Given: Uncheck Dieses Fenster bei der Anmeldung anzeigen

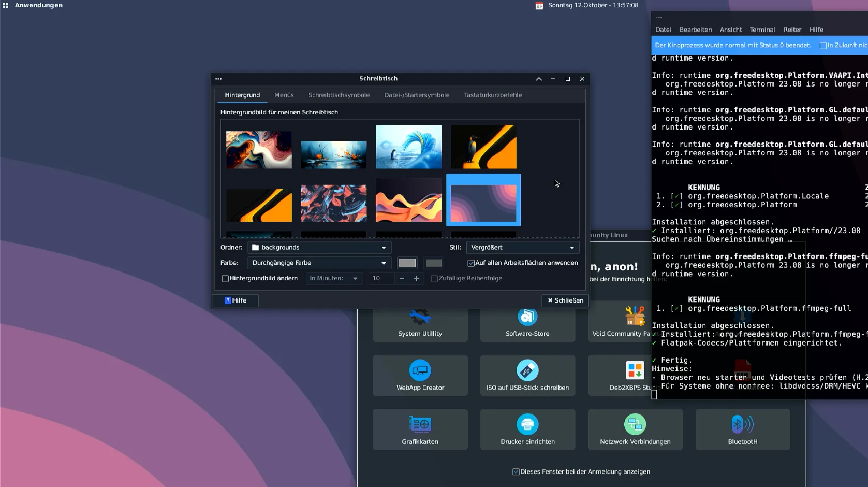Looking at the screenshot, I should (x=516, y=472).
